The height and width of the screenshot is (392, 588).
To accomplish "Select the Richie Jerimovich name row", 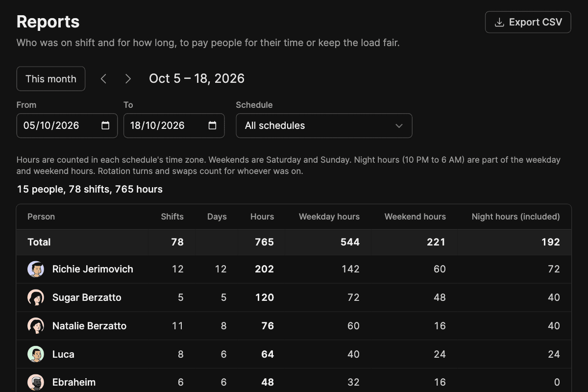I will coord(294,269).
